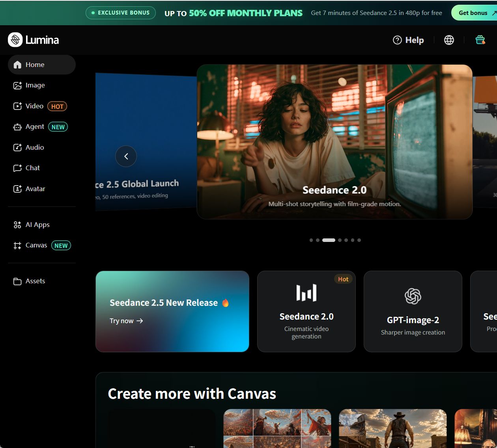Screen dimensions: 497x448
Task: Click the Assets folder icon
Action: pyautogui.click(x=17, y=281)
